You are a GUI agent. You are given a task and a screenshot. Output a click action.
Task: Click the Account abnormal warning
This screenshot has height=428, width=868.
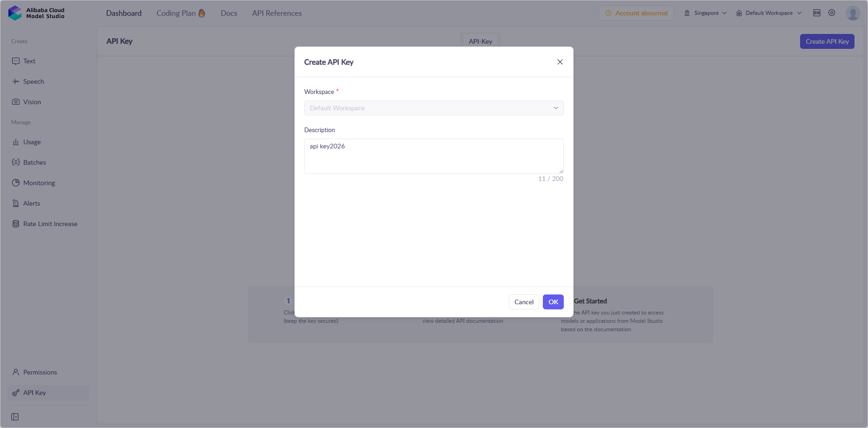[x=636, y=13]
